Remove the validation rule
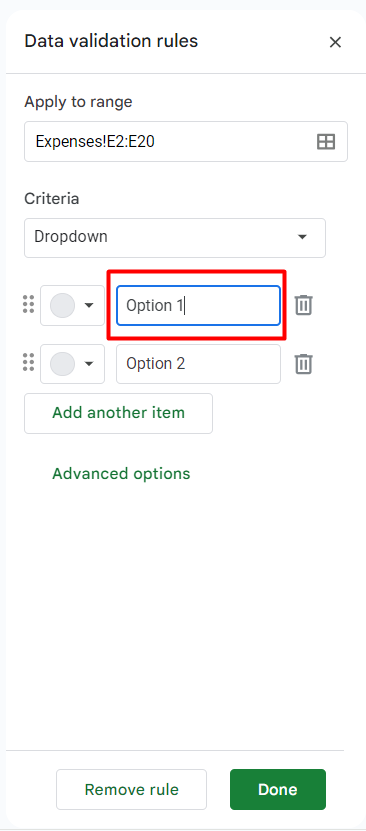Screen dimensions: 366x831 click(131, 789)
